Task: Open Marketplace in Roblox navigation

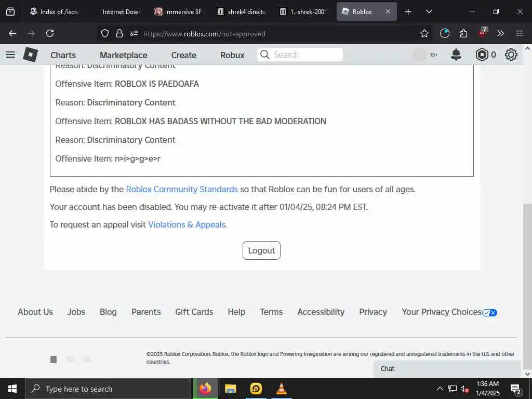Action: (x=124, y=55)
